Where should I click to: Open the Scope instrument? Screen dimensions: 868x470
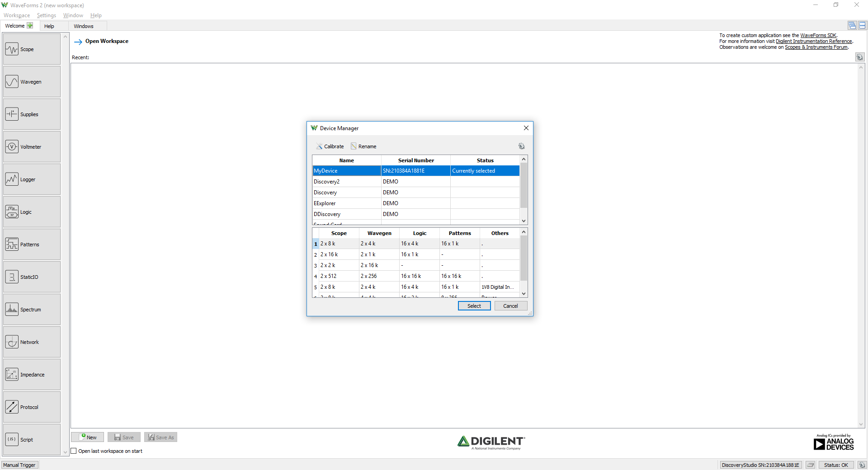click(32, 49)
